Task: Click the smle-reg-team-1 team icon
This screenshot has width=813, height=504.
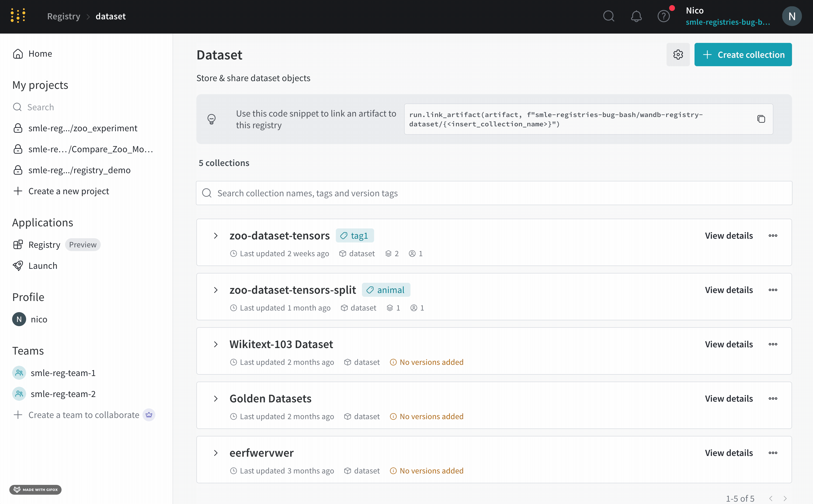Action: [19, 373]
